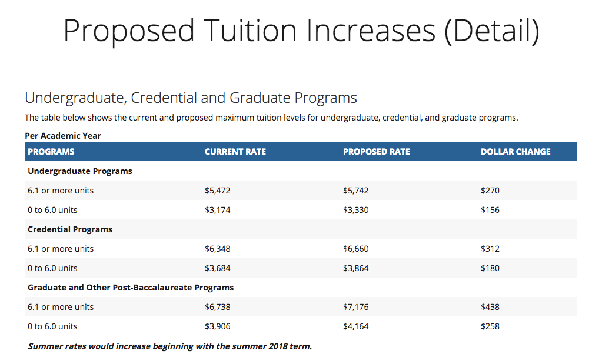Click the $3,174 current rate cell

[218, 210]
